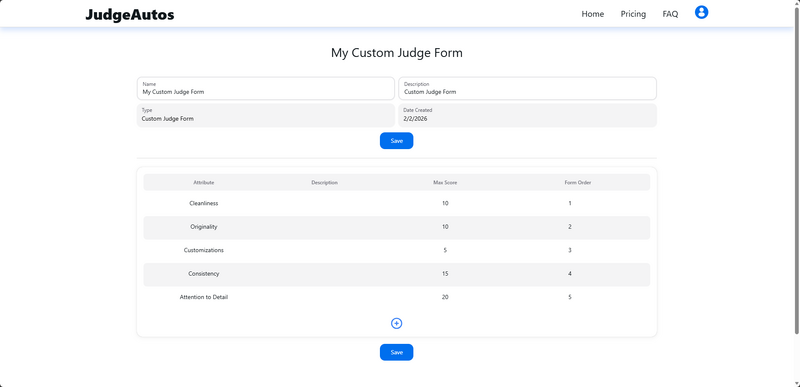Add a new attribute with plus icon
The width and height of the screenshot is (800, 387).
[x=396, y=323]
